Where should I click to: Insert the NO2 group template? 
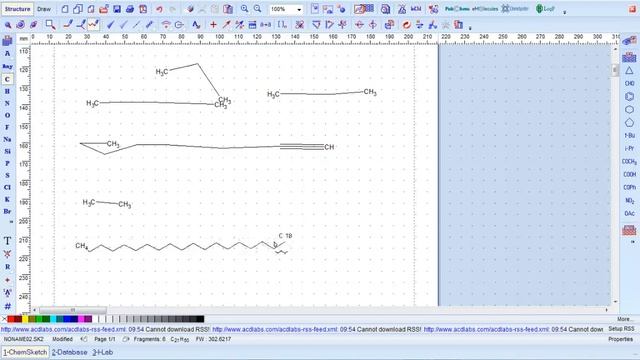click(x=629, y=200)
